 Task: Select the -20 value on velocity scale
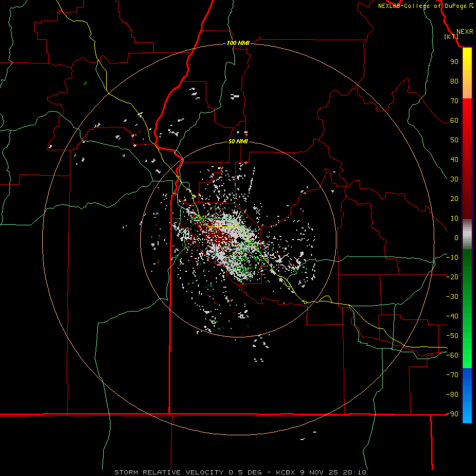(452, 277)
